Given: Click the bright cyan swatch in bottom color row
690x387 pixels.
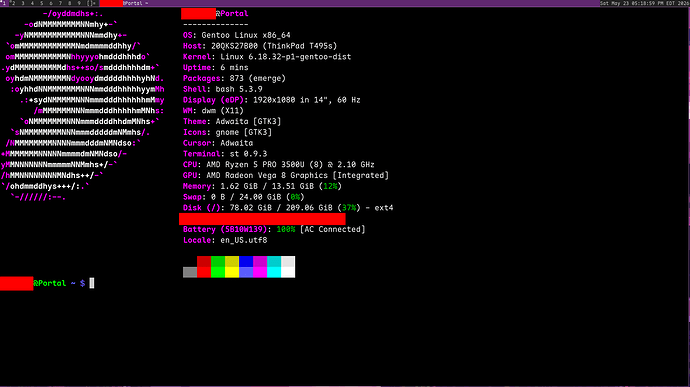Looking at the screenshot, I should click(274, 272).
